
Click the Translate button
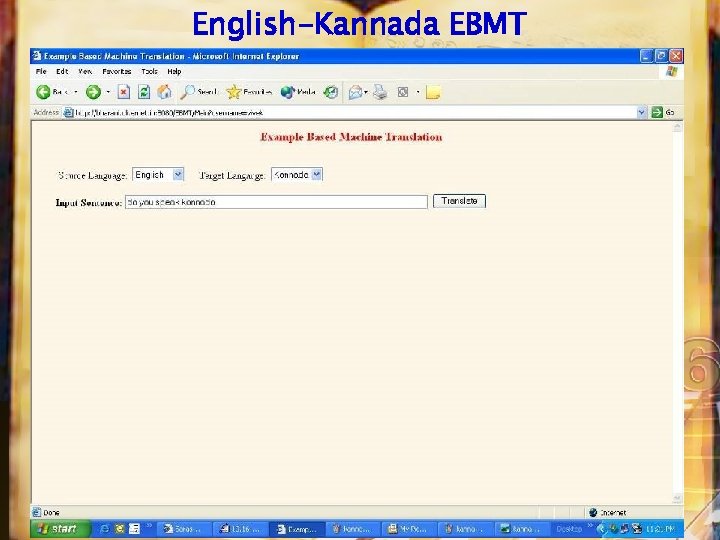(x=459, y=201)
